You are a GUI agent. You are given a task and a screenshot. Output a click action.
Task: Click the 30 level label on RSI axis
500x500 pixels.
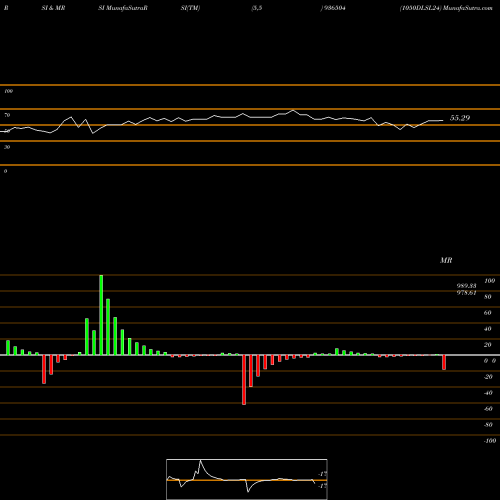point(7,147)
